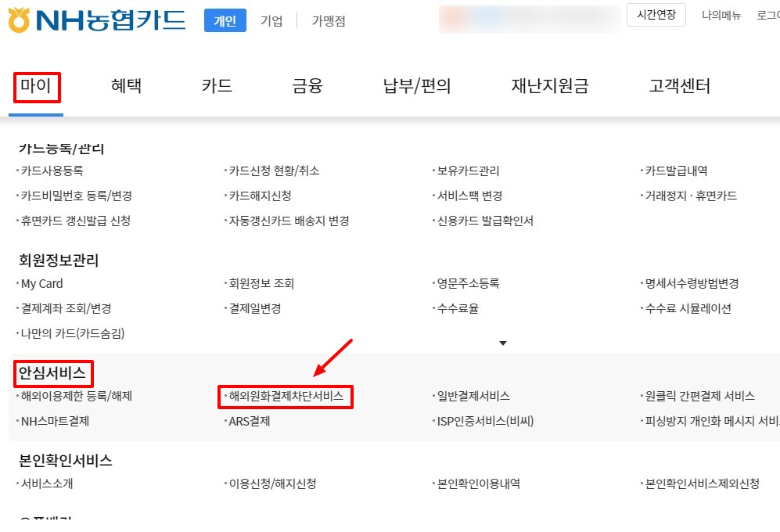Go to 영문주소등록
Image resolution: width=780 pixels, height=532 pixels.
point(468,283)
